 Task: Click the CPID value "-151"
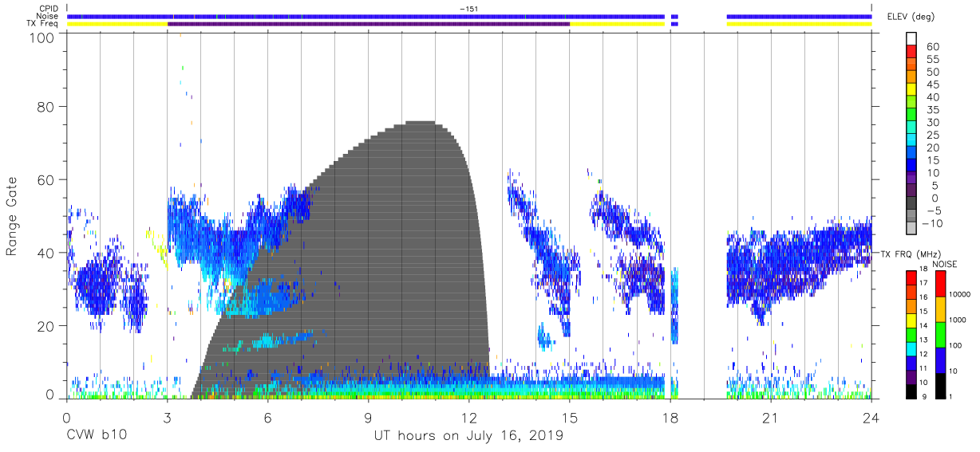(468, 9)
